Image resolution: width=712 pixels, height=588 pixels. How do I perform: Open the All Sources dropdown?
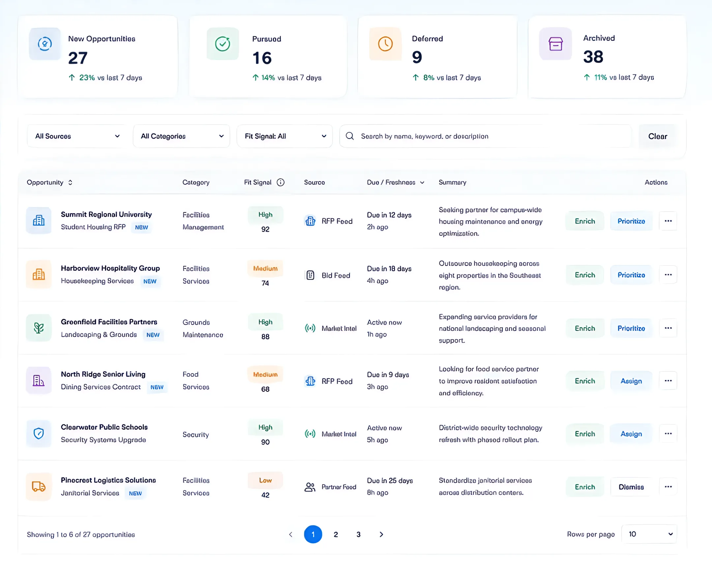point(76,136)
